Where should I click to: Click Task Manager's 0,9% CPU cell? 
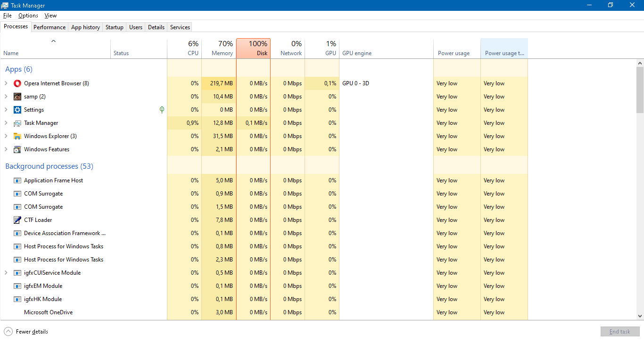(x=184, y=123)
